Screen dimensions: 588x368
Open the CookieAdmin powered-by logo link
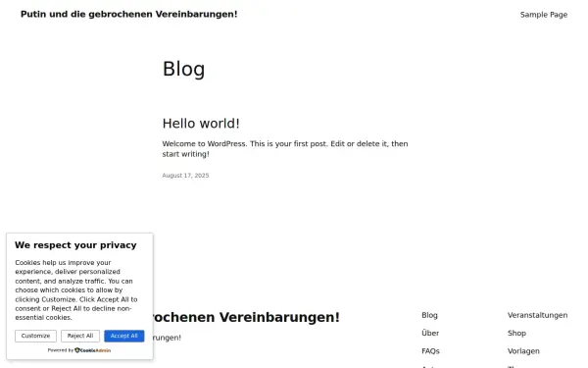coord(93,350)
